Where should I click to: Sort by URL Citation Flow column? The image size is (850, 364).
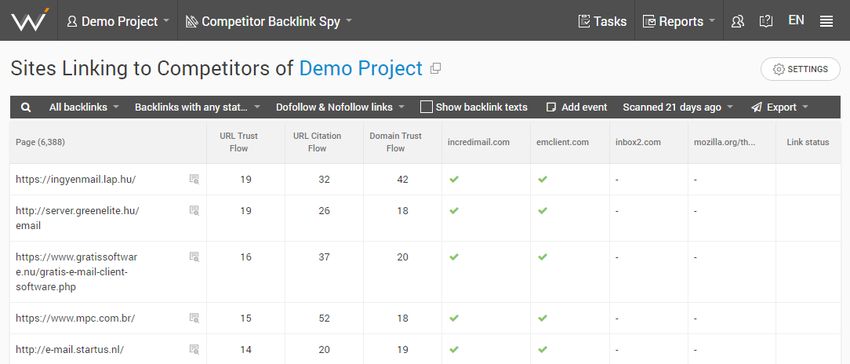pyautogui.click(x=317, y=142)
